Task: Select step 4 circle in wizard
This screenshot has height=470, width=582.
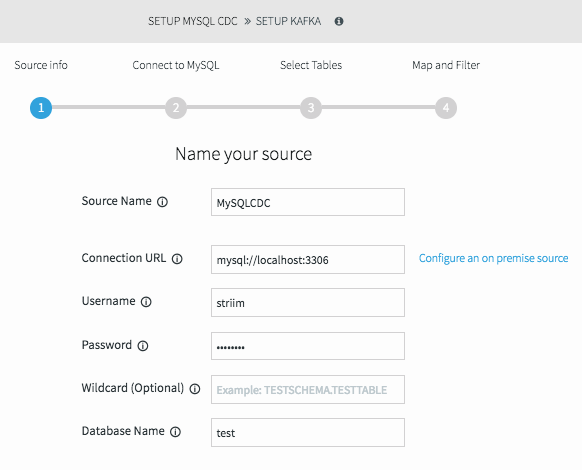Action: (x=446, y=108)
